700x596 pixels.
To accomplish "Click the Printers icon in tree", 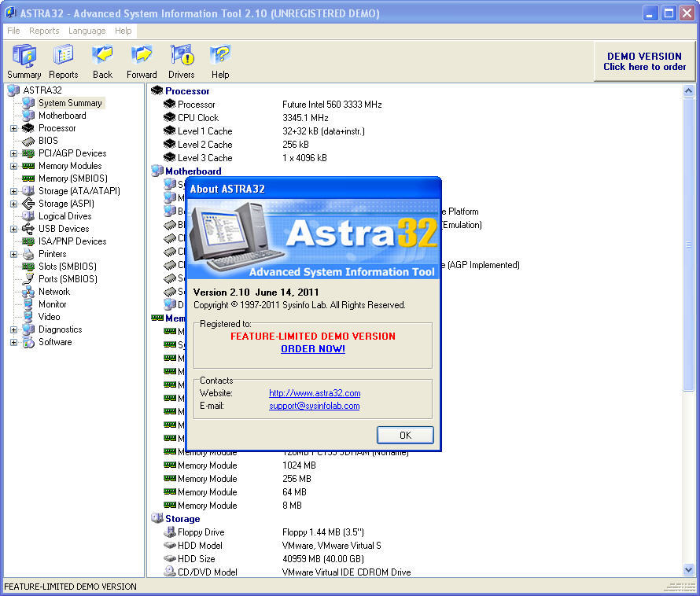I will point(28,254).
